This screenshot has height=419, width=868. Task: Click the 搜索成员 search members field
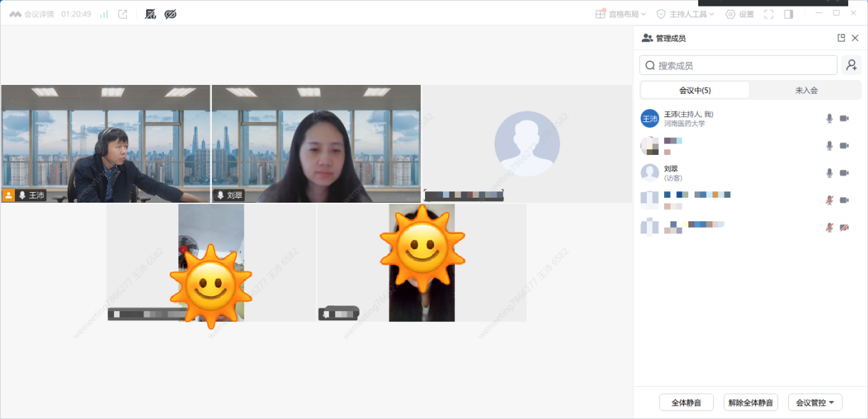(x=738, y=66)
